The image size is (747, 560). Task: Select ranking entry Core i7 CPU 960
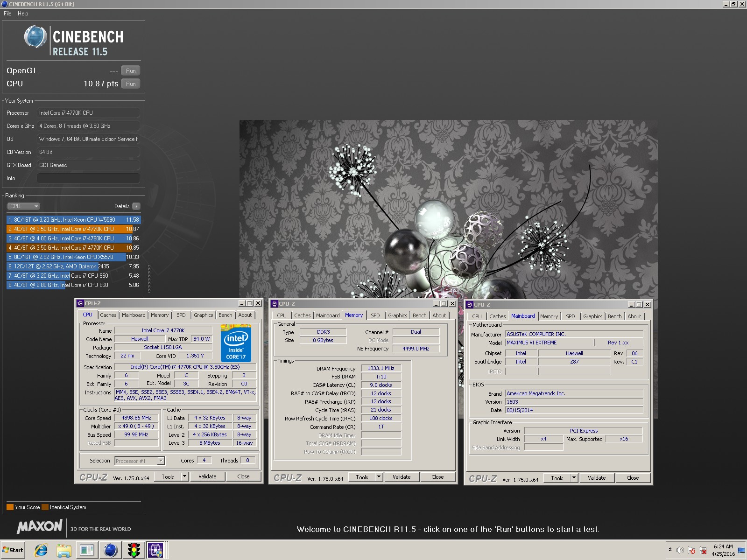click(73, 276)
